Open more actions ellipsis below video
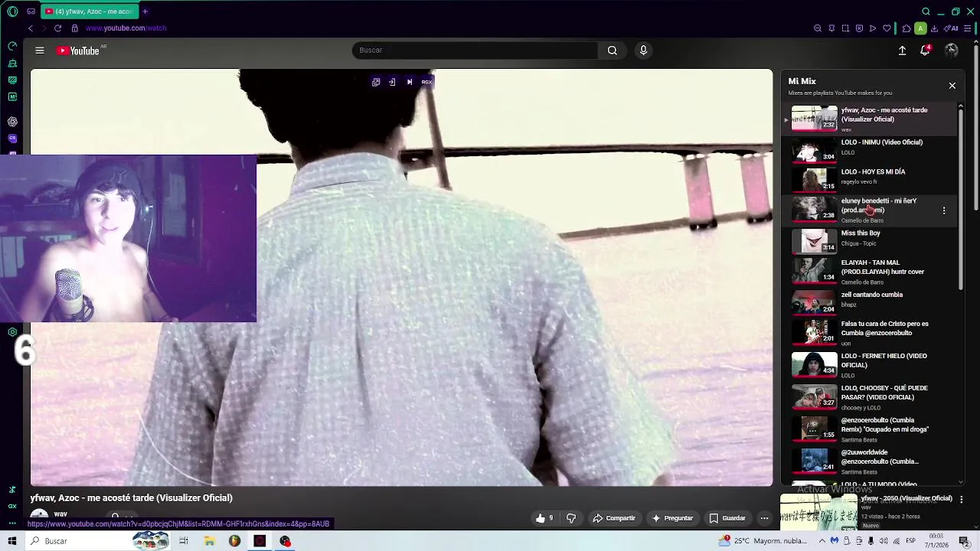This screenshot has height=551, width=980. (764, 518)
